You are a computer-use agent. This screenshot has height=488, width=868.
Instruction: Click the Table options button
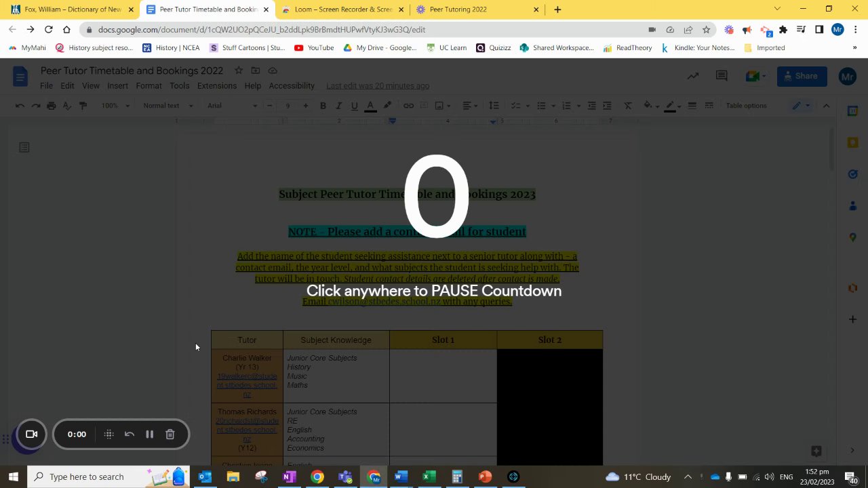coord(746,106)
